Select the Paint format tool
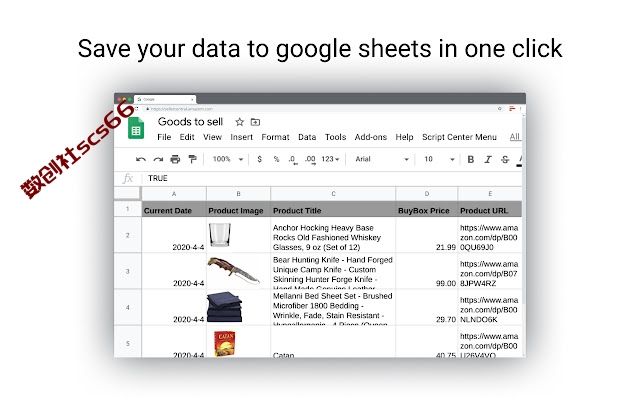Image resolution: width=640 pixels, height=400 pixels. tap(192, 159)
